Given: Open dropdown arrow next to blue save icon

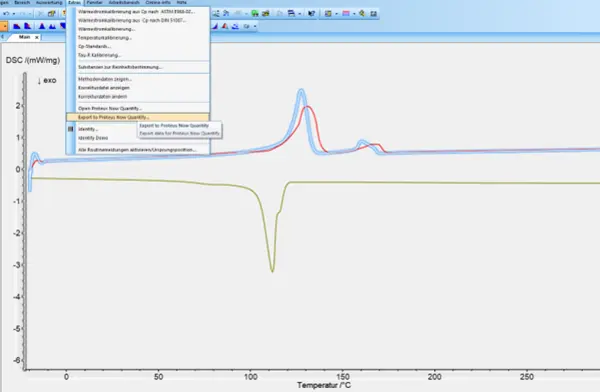Looking at the screenshot, I should pyautogui.click(x=300, y=14).
